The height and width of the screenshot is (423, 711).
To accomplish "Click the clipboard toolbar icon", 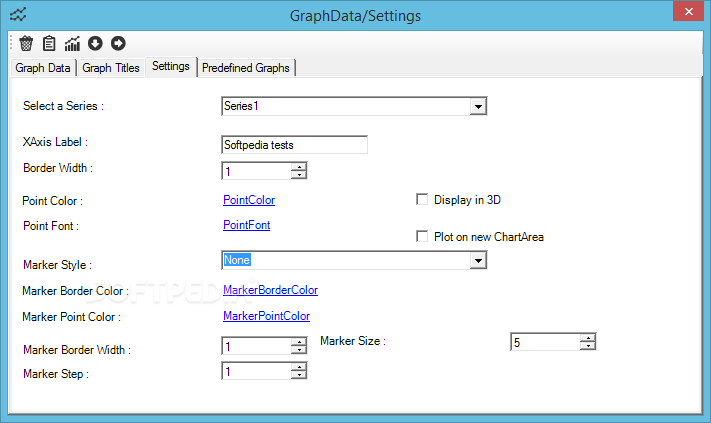I will tap(49, 43).
